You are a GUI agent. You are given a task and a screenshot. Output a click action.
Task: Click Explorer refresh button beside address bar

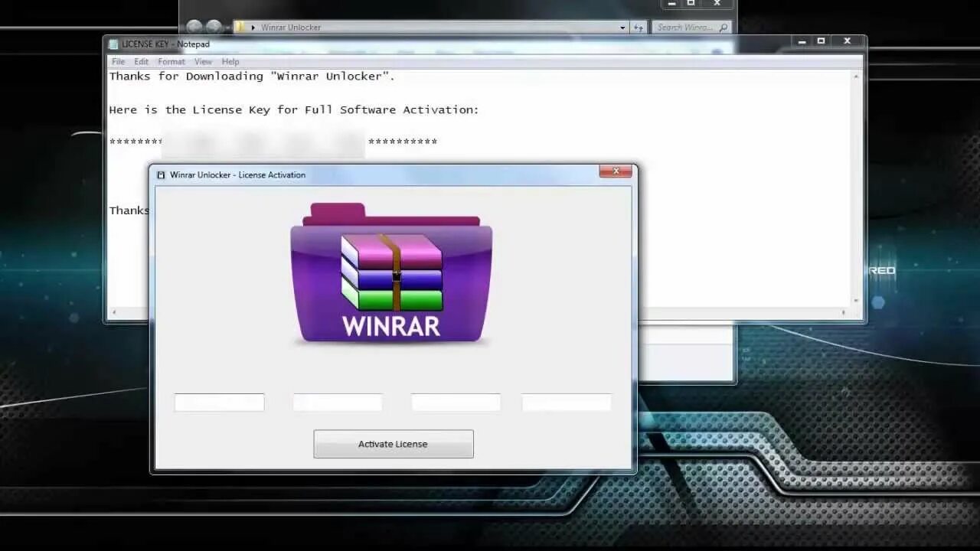(x=639, y=28)
